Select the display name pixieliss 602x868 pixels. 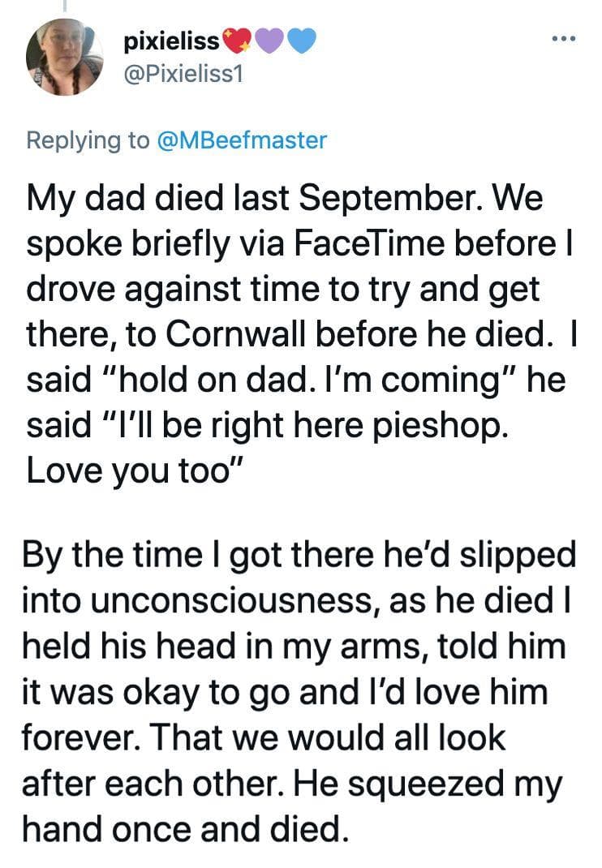(x=169, y=39)
